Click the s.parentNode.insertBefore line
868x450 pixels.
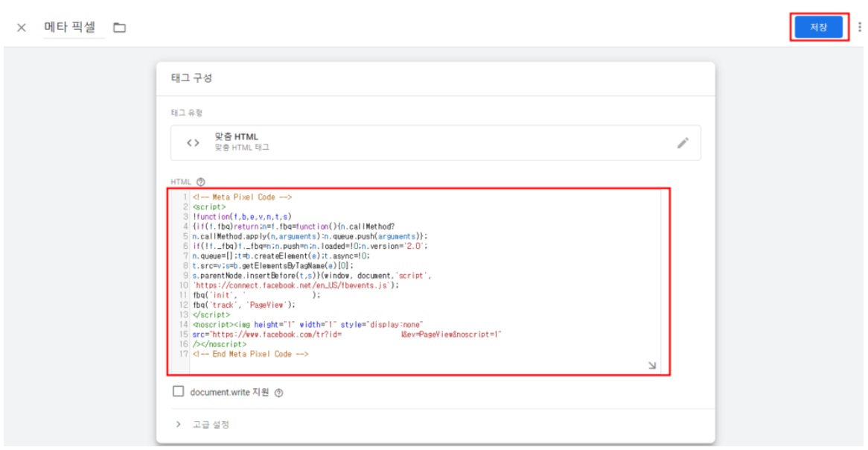(312, 274)
